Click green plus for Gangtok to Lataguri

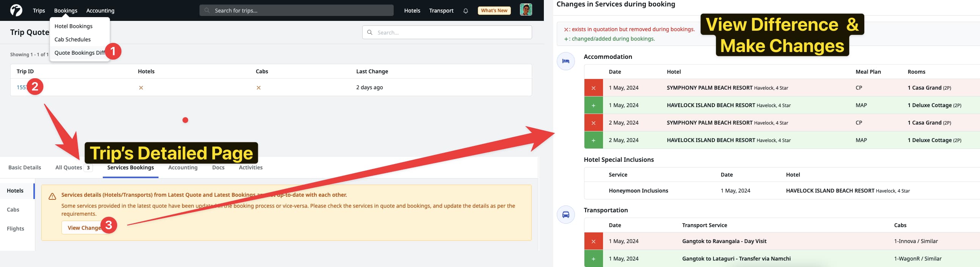[x=593, y=259]
